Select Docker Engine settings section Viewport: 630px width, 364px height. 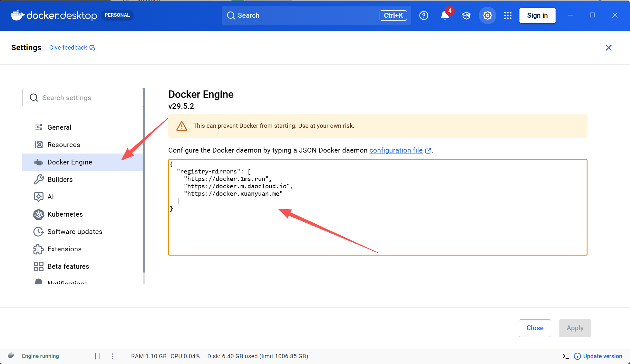tap(82, 162)
